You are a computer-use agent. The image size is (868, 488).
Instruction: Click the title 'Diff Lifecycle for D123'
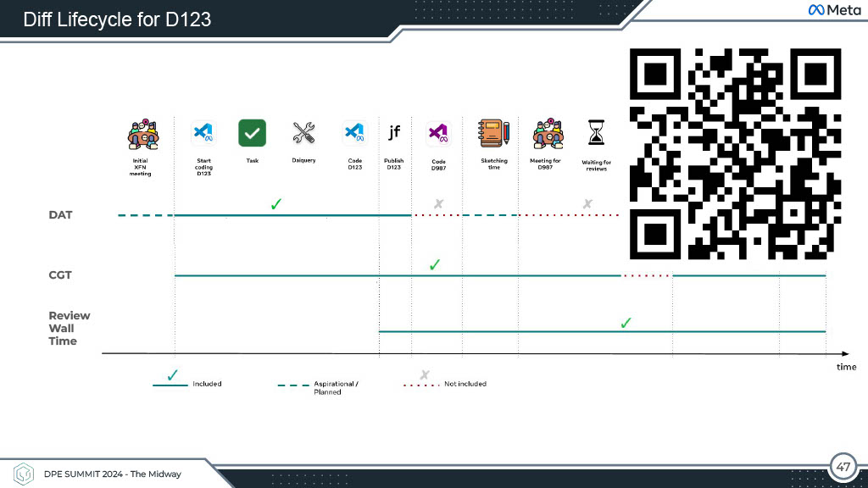tap(117, 20)
